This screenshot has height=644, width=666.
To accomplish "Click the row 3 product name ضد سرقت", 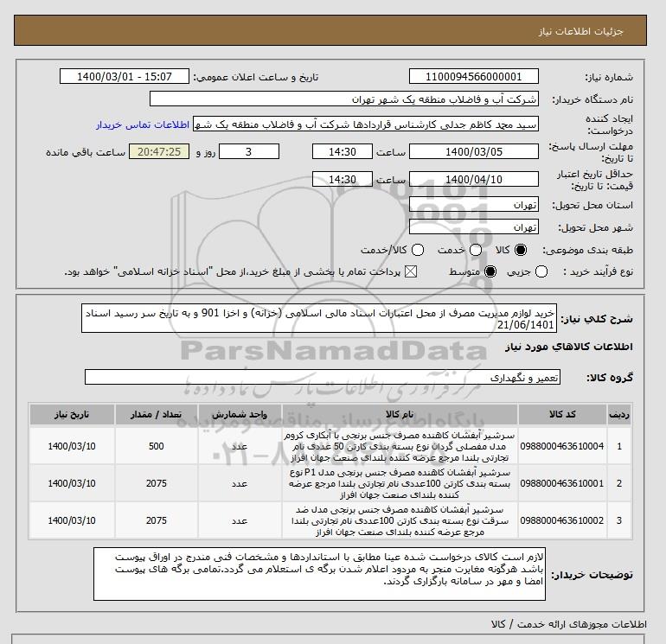I will point(400,520).
